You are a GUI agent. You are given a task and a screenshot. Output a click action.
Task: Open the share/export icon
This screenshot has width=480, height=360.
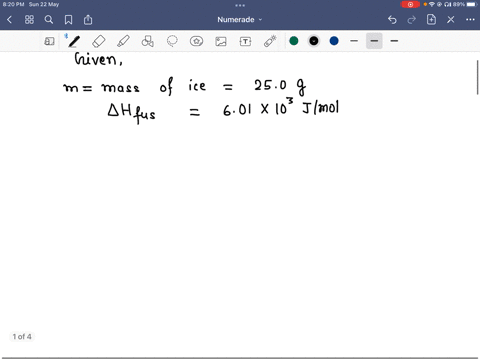tap(88, 20)
